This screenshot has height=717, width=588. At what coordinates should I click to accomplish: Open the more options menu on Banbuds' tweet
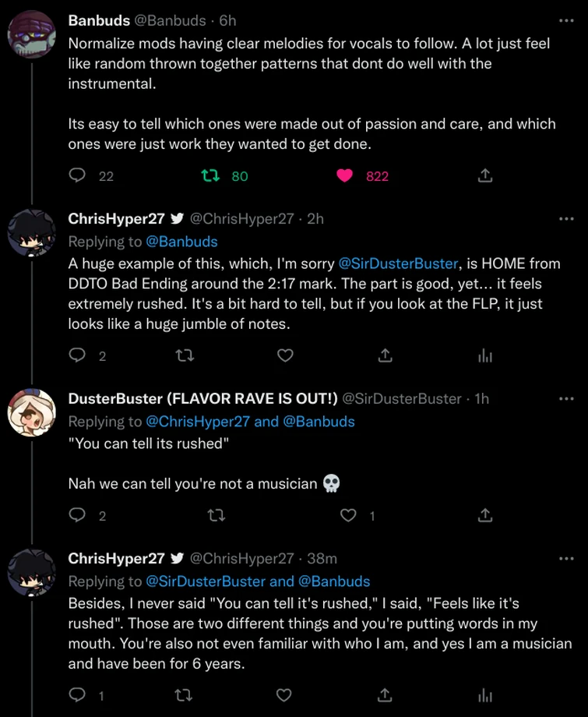[567, 19]
